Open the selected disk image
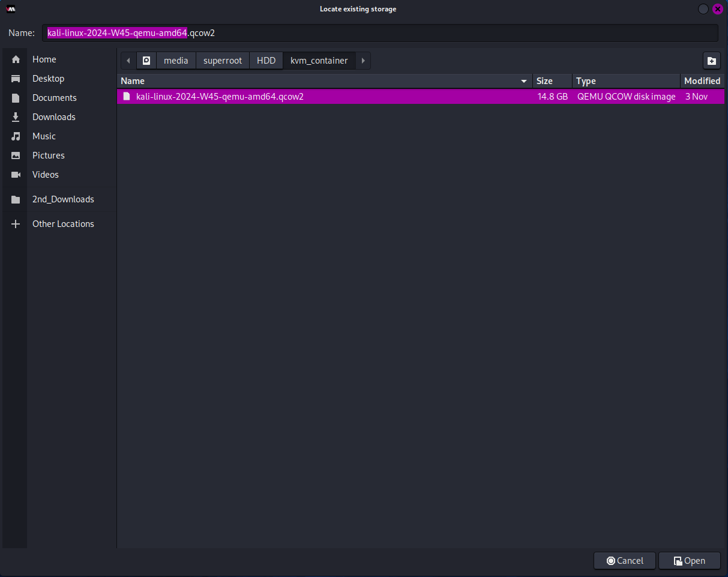The width and height of the screenshot is (728, 577). pyautogui.click(x=690, y=561)
